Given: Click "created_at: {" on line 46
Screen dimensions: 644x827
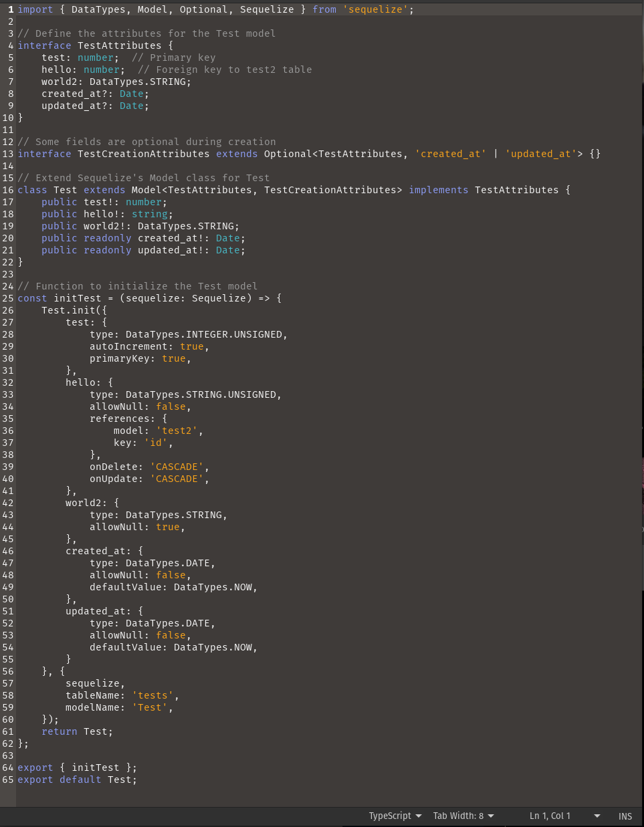Looking at the screenshot, I should [x=104, y=551].
